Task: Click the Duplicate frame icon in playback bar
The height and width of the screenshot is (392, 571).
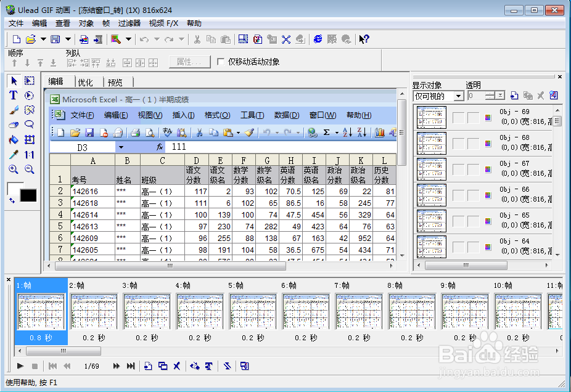Action: tap(163, 366)
